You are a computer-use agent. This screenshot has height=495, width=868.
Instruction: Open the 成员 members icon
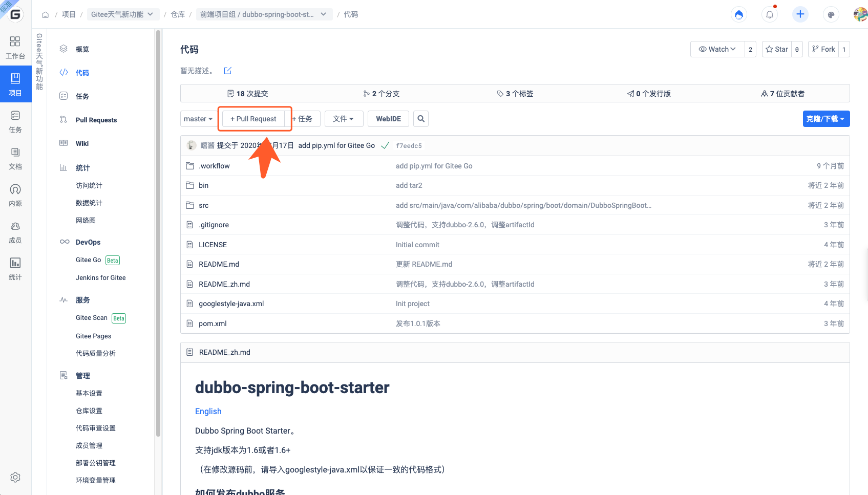coord(15,232)
